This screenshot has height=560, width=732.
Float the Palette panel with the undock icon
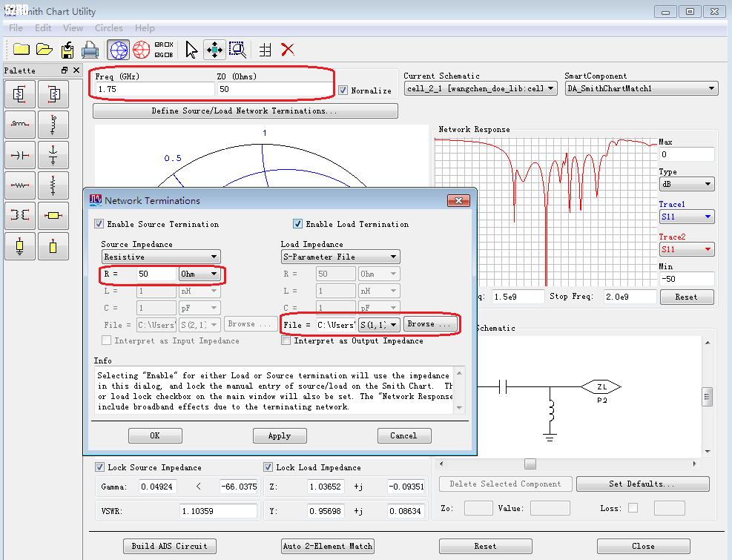pos(65,70)
